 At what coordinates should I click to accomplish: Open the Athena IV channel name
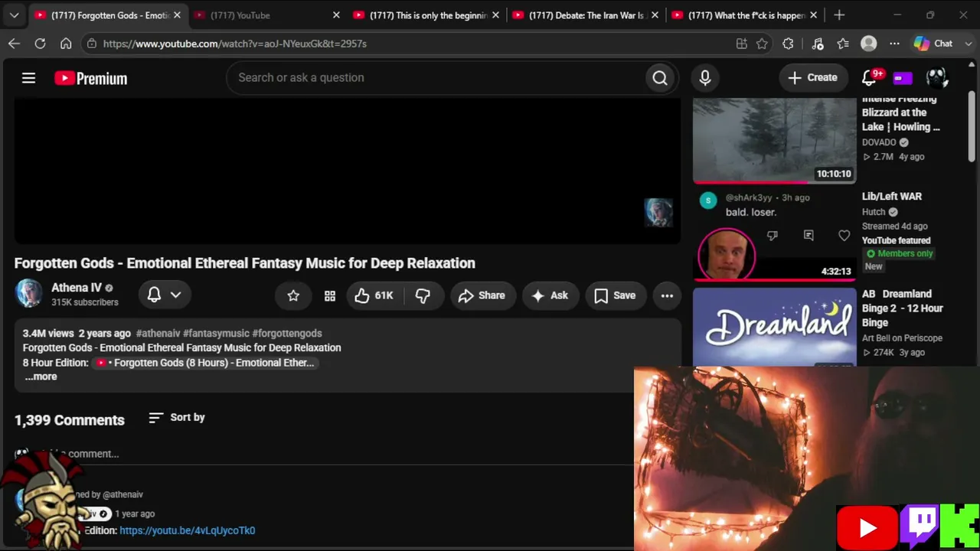[x=77, y=288]
